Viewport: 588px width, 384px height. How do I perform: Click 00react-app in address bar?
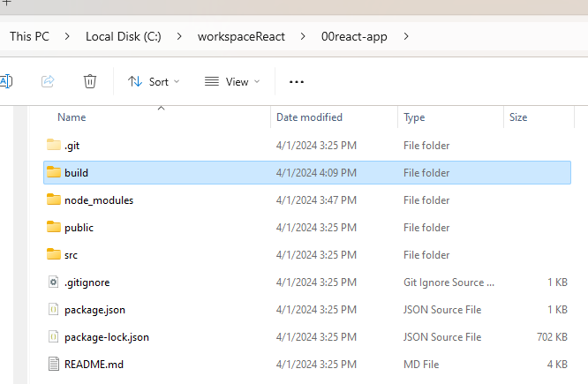point(354,36)
